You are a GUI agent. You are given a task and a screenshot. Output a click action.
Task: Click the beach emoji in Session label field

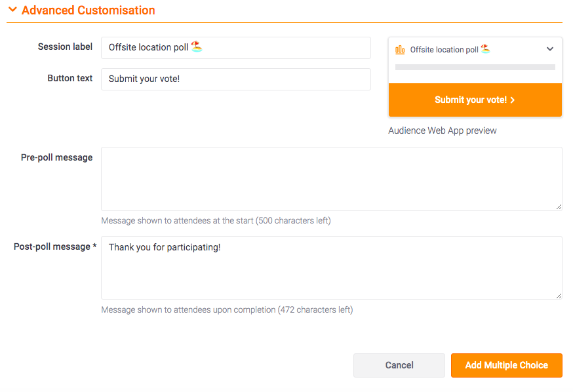(x=197, y=47)
